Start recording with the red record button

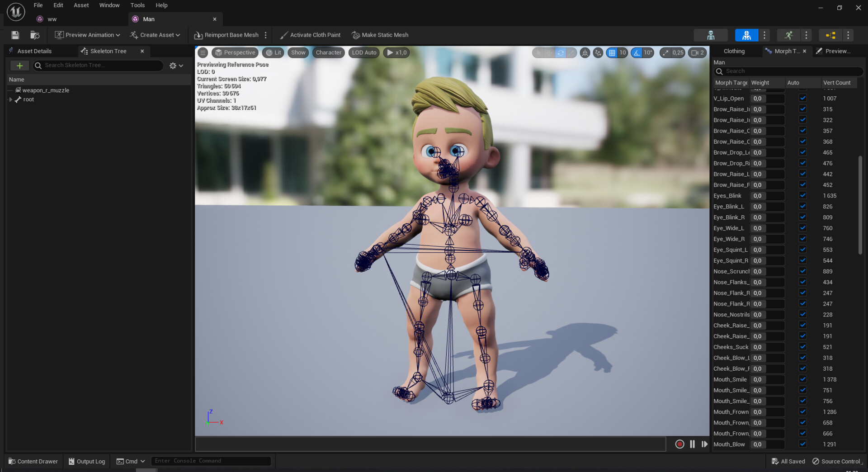point(679,444)
